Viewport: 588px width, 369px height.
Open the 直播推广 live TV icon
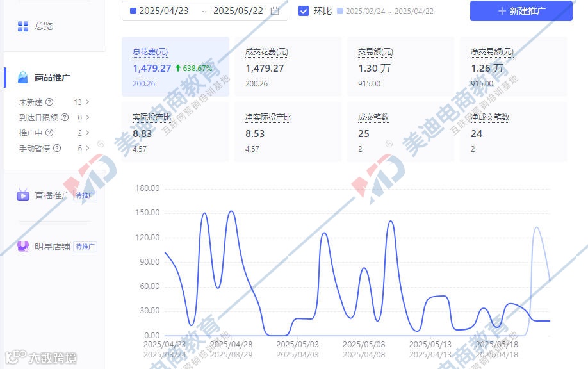23,195
